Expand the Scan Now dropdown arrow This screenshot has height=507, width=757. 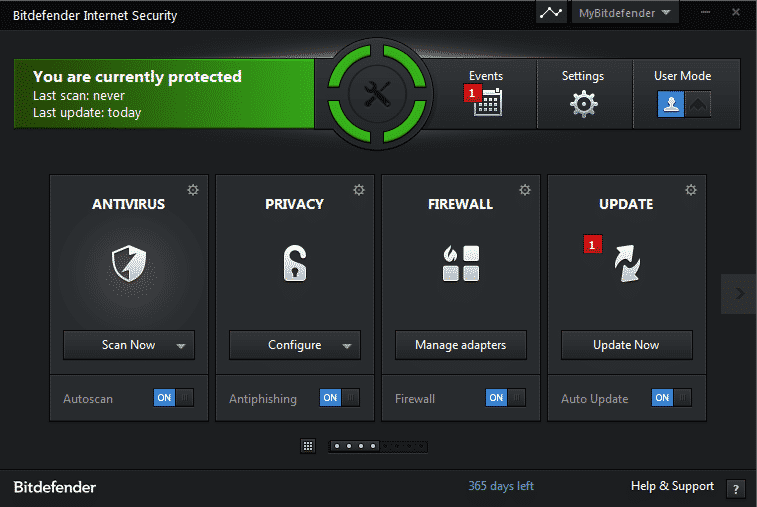[x=181, y=346]
